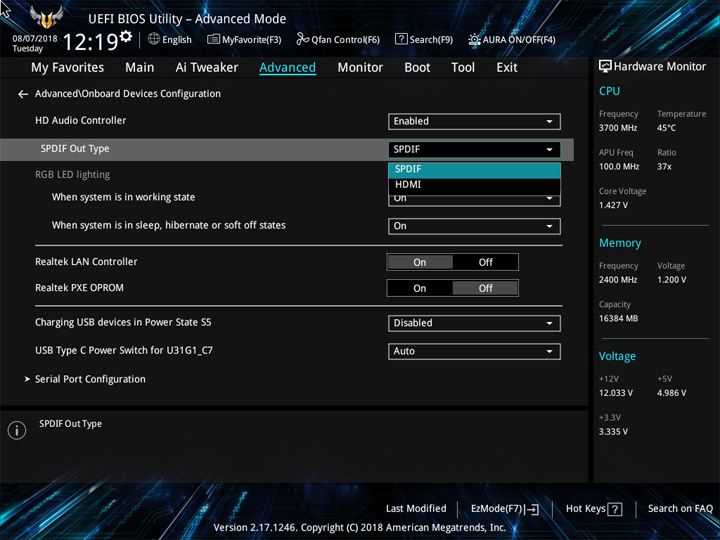This screenshot has width=720, height=540.
Task: Click the +5V reading 4.986 V
Action: (x=672, y=393)
